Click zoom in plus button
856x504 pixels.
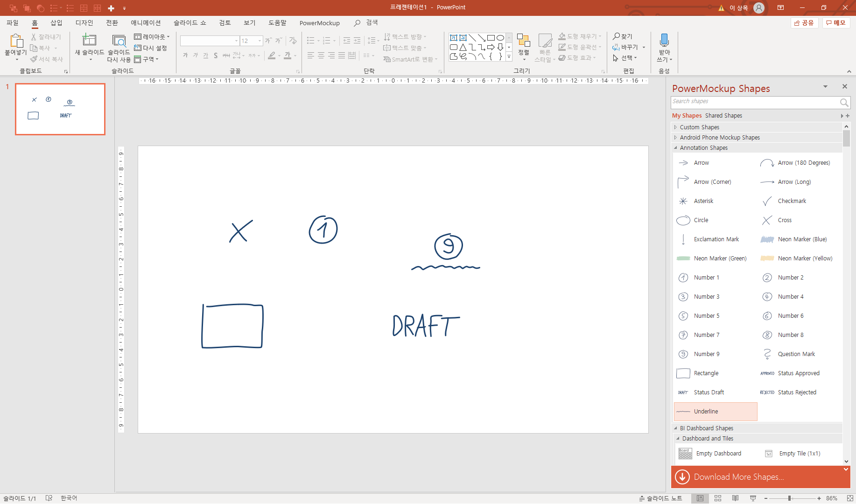click(x=819, y=498)
